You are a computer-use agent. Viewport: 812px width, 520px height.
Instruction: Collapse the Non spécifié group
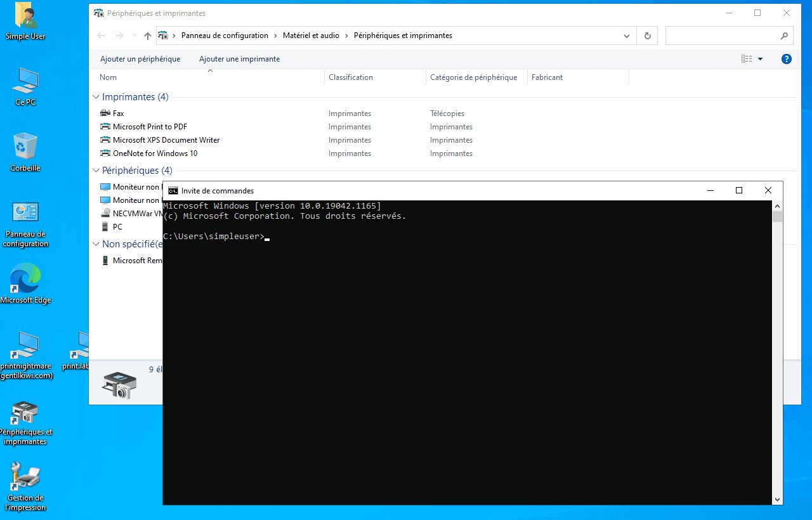tap(96, 244)
